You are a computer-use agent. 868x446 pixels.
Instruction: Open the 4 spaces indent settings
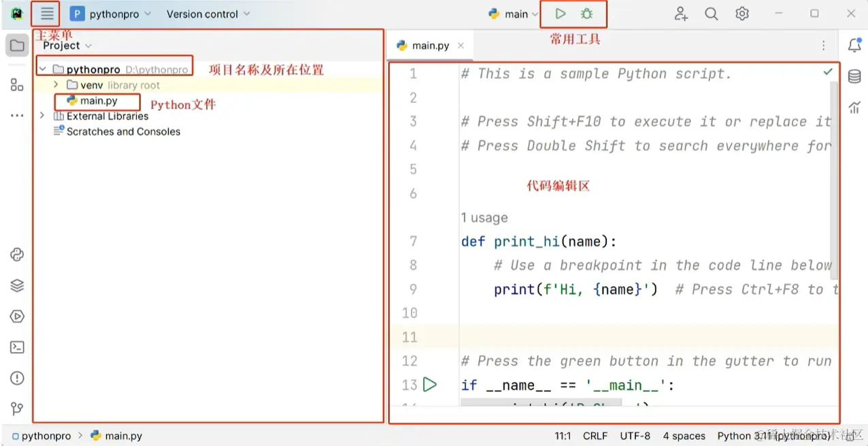[x=684, y=436]
